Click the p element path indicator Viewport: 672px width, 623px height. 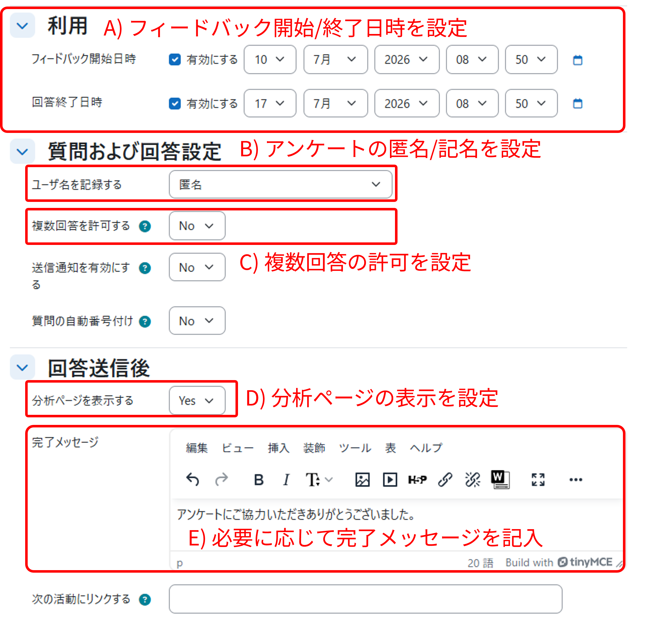click(x=180, y=563)
